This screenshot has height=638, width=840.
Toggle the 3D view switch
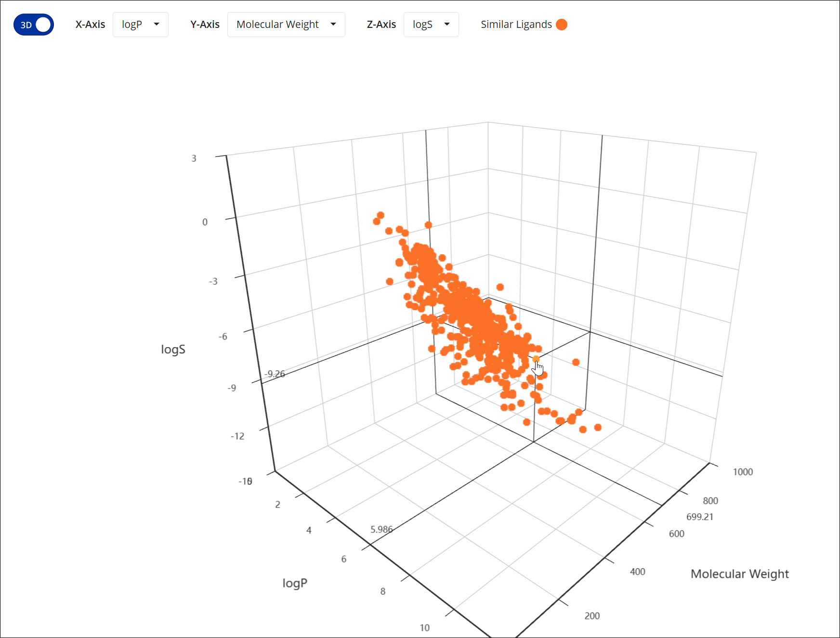34,25
